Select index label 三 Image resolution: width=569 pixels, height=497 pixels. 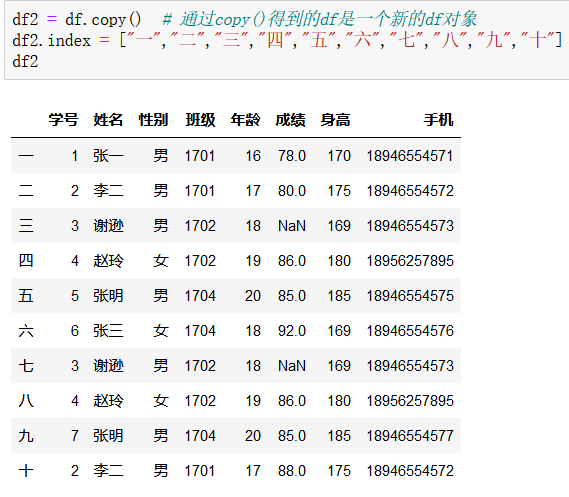coord(26,226)
